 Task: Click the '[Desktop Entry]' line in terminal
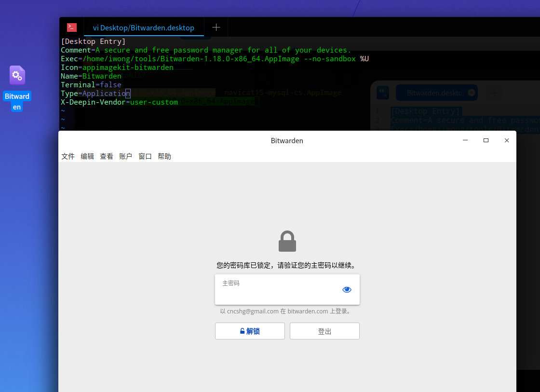[x=94, y=41]
